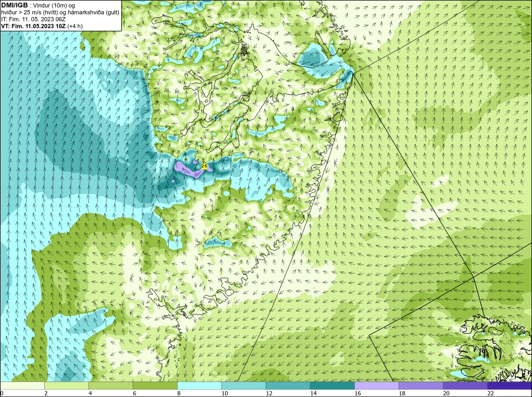Select the medium purple 18–20 legend swatch
This screenshot has height=397, width=532.
[421, 385]
